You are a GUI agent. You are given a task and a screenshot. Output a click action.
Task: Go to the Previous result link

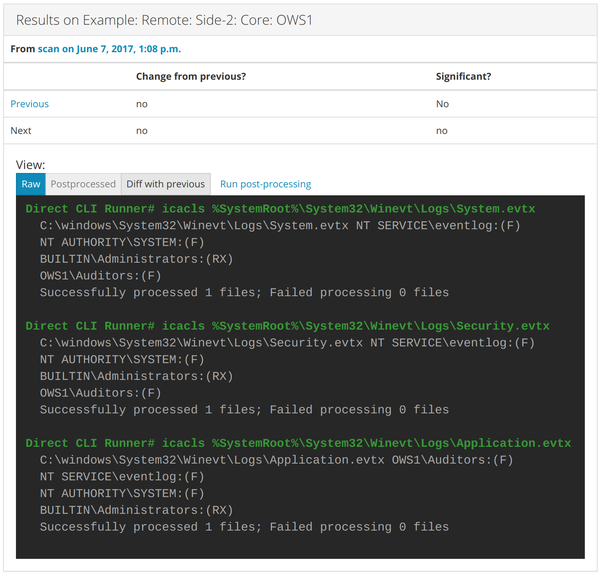pos(29,104)
